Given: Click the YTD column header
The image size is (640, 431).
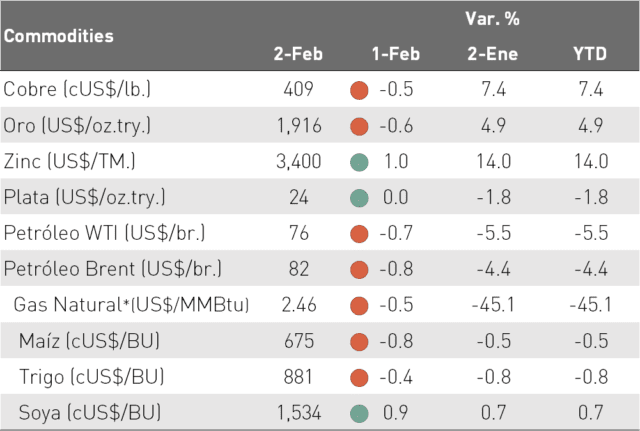Looking at the screenshot, I should click(590, 54).
